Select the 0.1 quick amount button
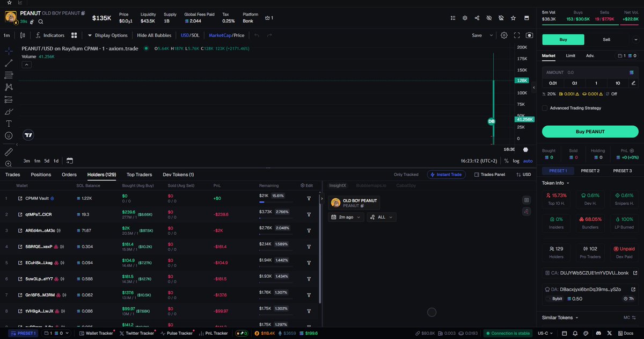Viewport: 644px width, 339px height. pyautogui.click(x=574, y=83)
